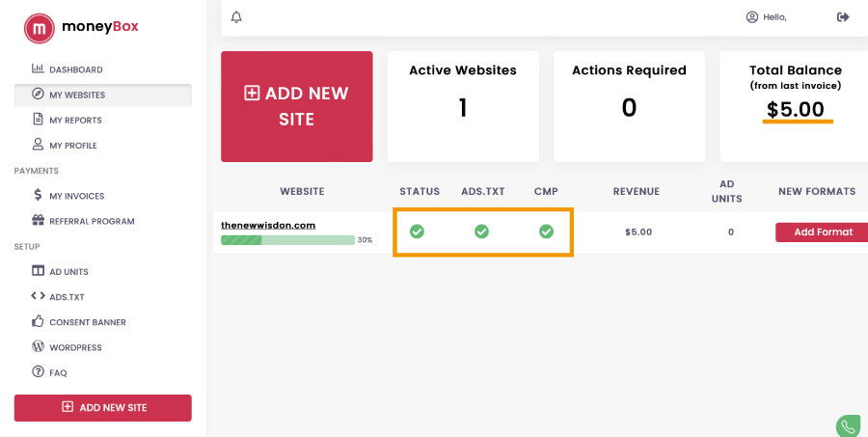
Task: Click the STATUS column header
Action: click(x=420, y=191)
